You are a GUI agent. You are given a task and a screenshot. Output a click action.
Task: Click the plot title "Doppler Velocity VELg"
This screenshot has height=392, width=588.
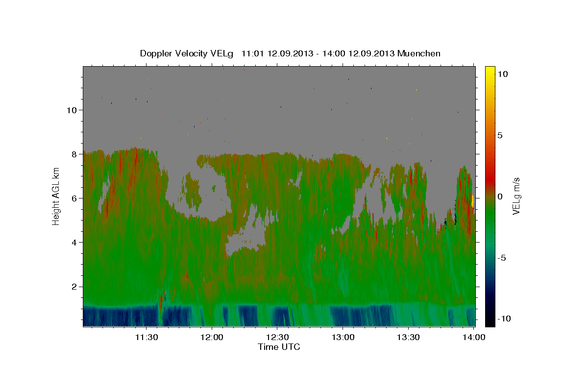(188, 53)
